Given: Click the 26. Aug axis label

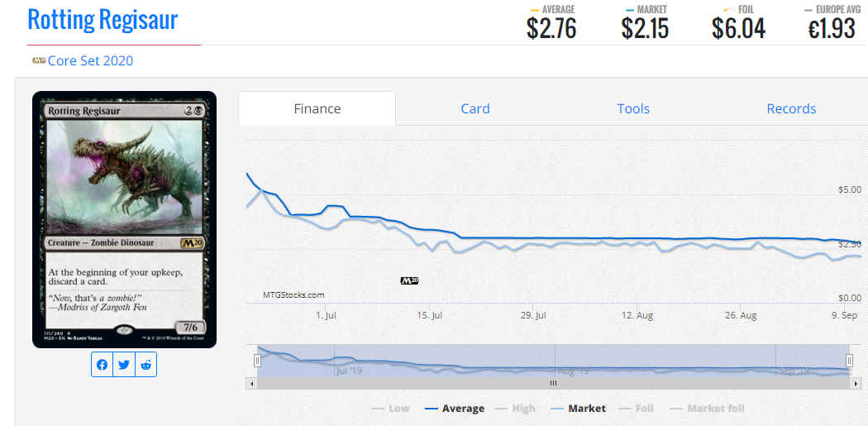Looking at the screenshot, I should 741,316.
